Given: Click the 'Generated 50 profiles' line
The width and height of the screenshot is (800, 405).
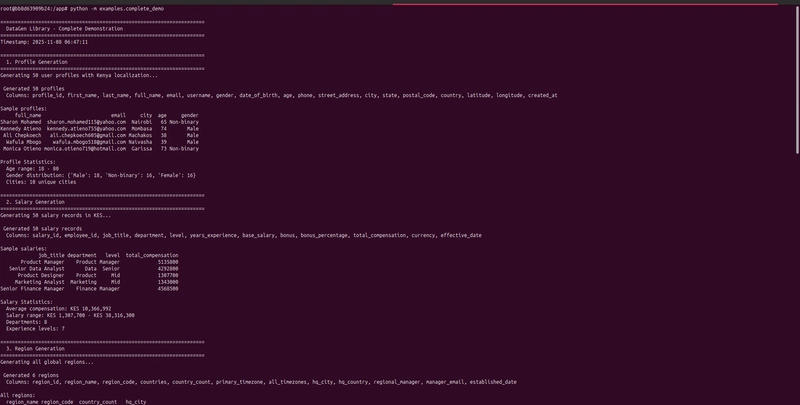Looking at the screenshot, I should coord(36,88).
